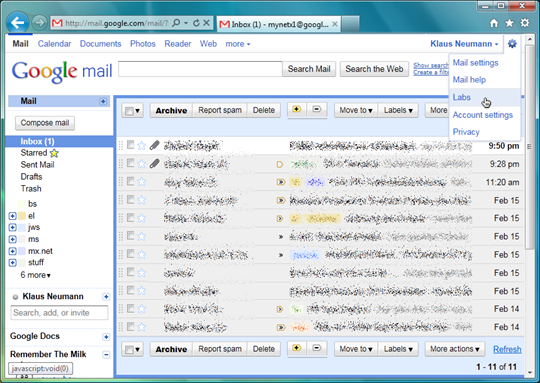540x383 pixels.
Task: Star the 9:50 pm message
Action: (142, 146)
